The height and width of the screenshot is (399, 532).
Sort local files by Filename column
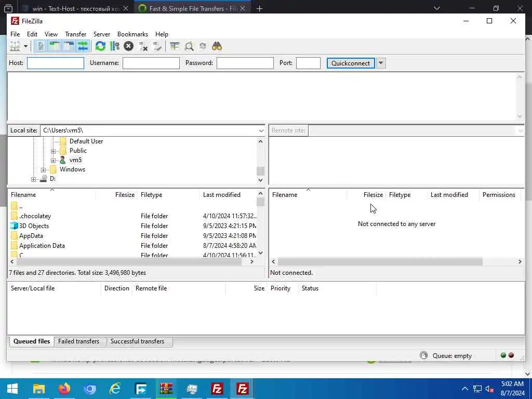click(x=52, y=195)
